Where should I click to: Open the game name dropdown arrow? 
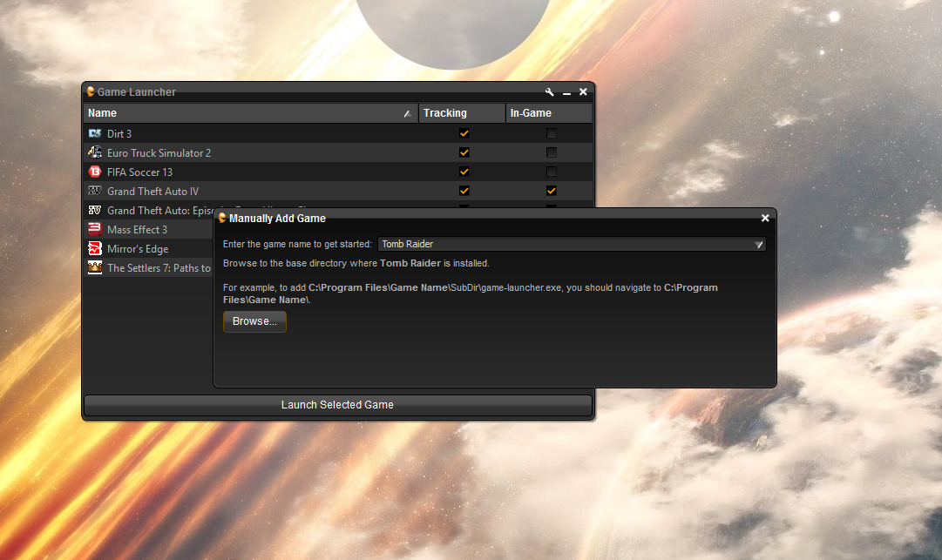[x=760, y=244]
